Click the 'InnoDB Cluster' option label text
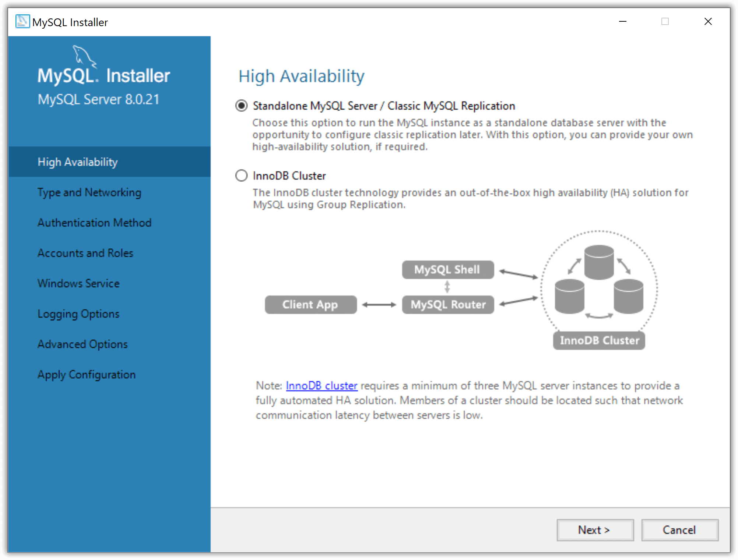Screen dimensions: 738x560 point(289,176)
